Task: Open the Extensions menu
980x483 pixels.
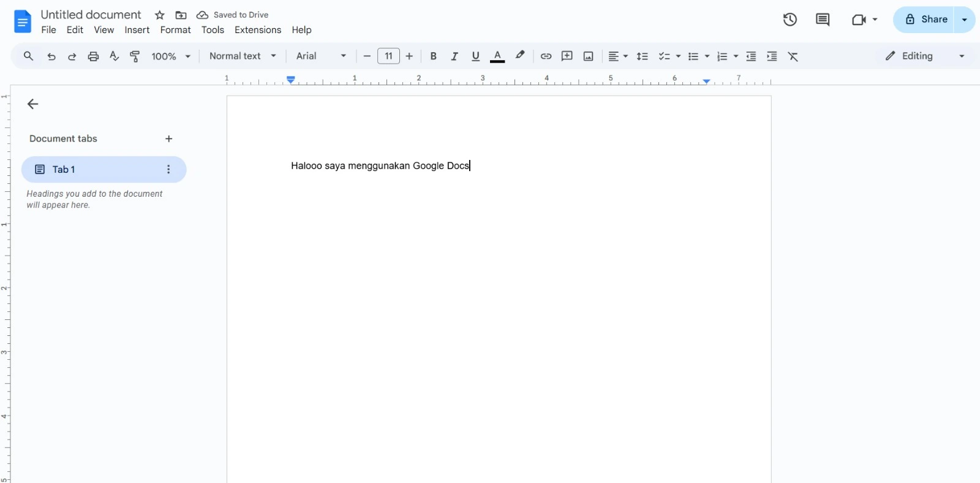Action: [257, 30]
